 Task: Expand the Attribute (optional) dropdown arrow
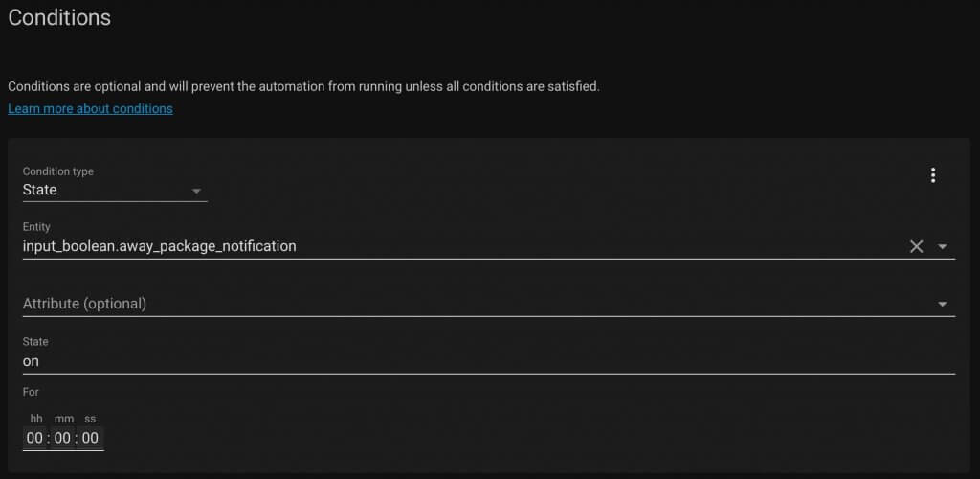coord(943,305)
